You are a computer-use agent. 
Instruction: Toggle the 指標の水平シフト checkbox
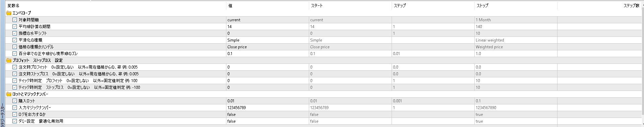(15, 33)
